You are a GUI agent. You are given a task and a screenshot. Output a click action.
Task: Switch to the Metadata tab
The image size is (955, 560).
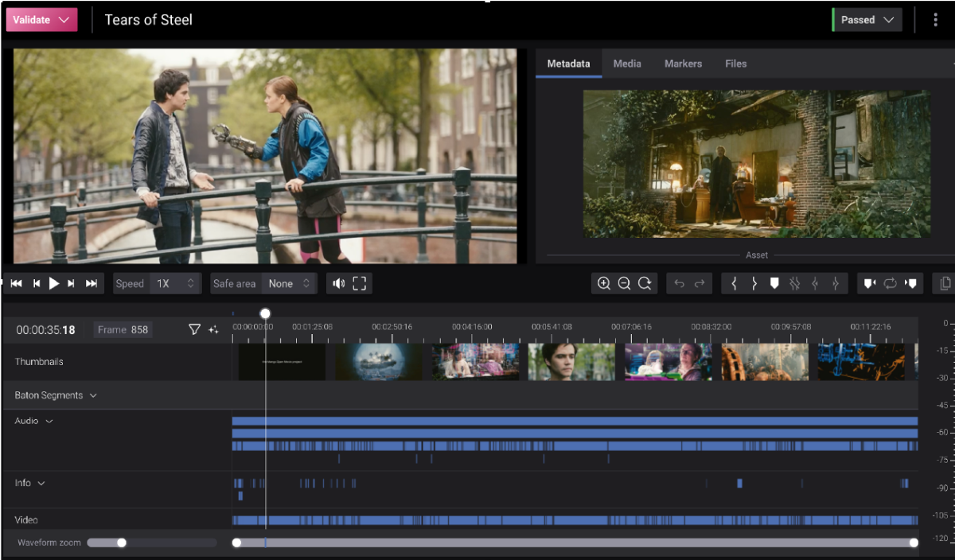(x=569, y=64)
